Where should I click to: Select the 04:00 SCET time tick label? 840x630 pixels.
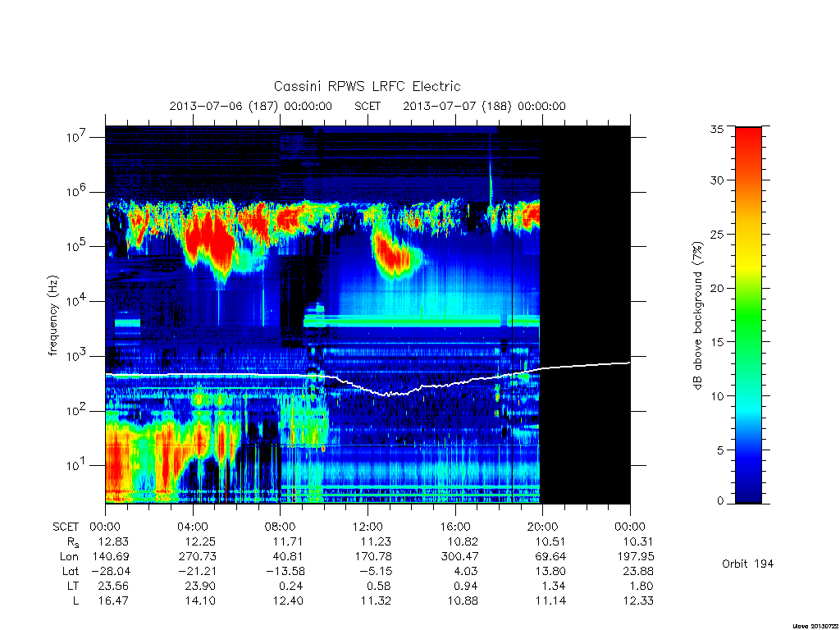[192, 527]
